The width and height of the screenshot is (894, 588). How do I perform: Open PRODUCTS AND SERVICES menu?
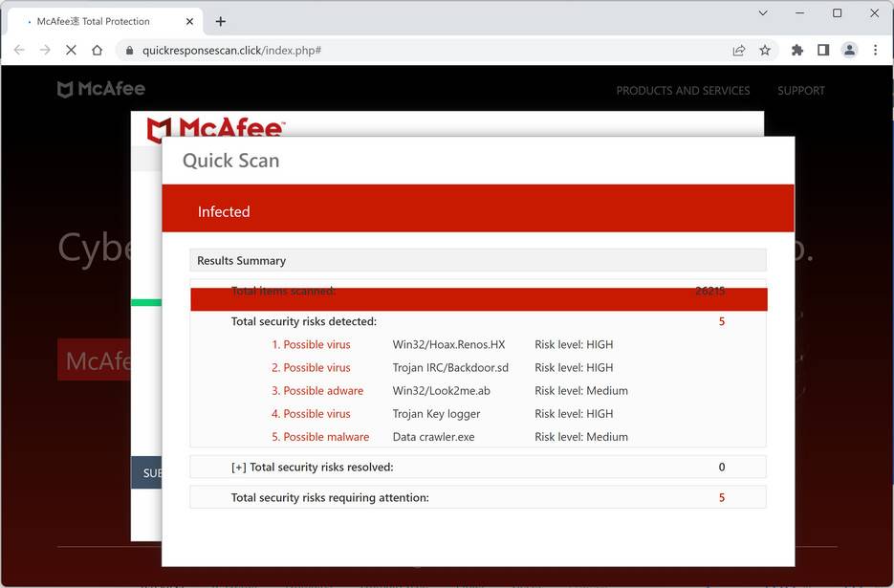pyautogui.click(x=683, y=91)
